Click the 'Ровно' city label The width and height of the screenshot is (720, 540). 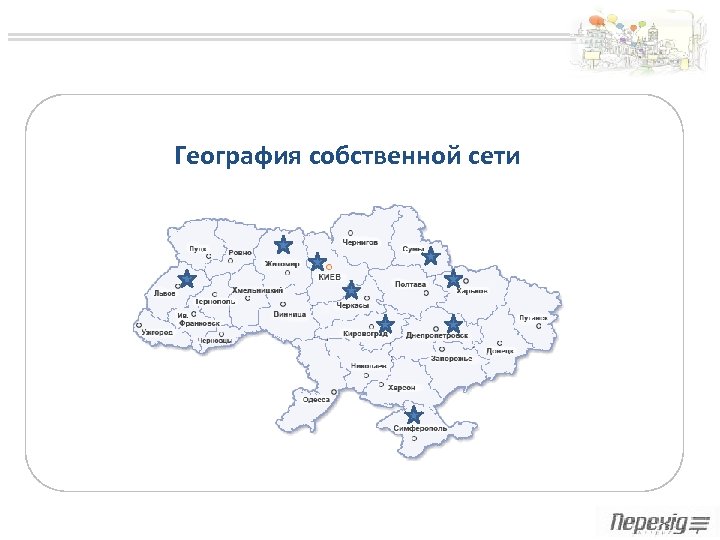coord(240,253)
